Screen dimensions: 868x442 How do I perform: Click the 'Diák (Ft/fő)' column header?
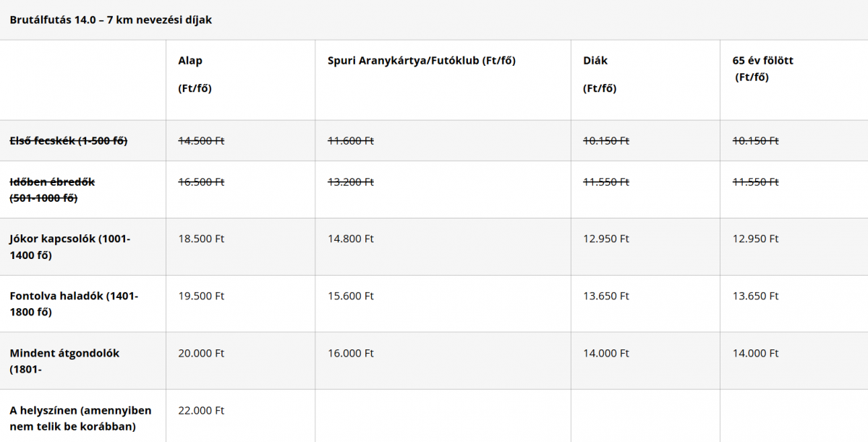click(x=599, y=75)
